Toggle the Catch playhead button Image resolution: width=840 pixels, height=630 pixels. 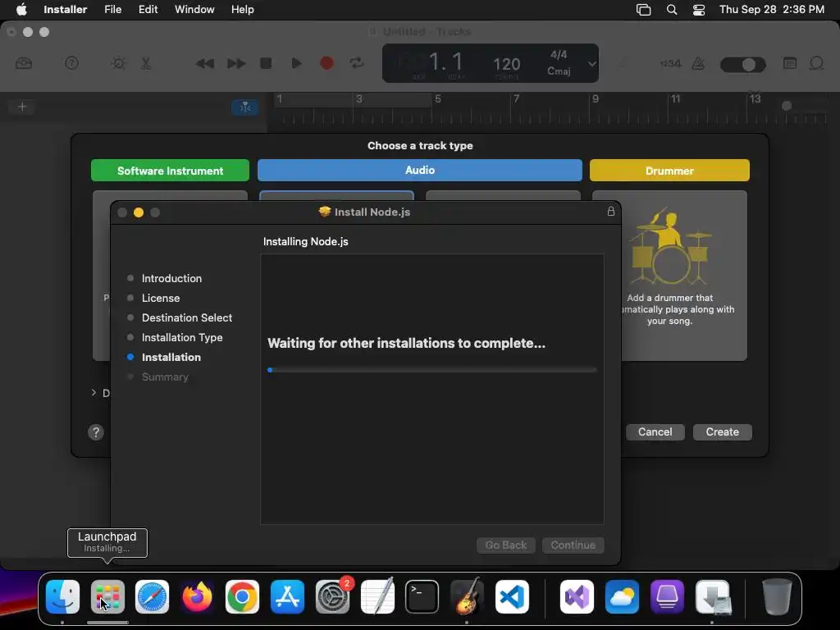point(244,107)
